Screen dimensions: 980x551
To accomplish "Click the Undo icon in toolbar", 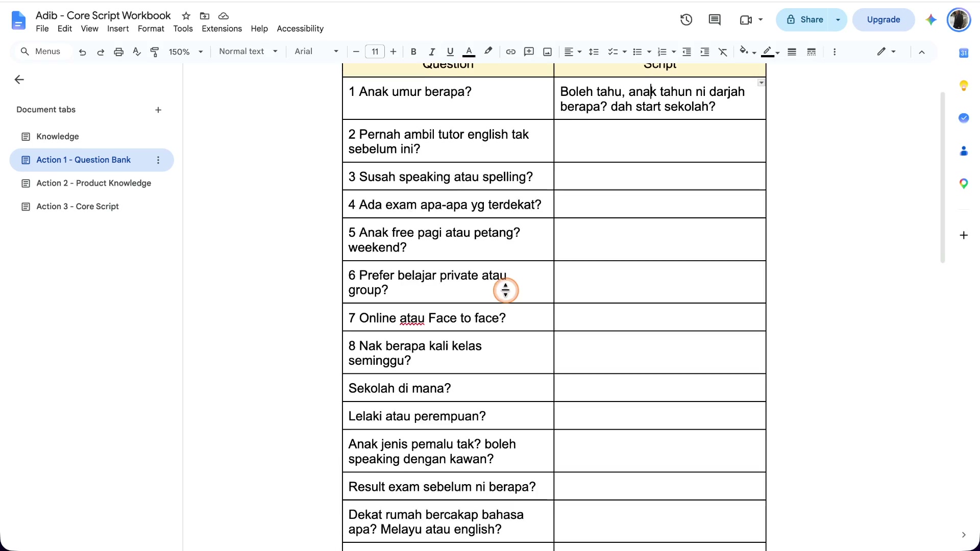I will click(82, 52).
